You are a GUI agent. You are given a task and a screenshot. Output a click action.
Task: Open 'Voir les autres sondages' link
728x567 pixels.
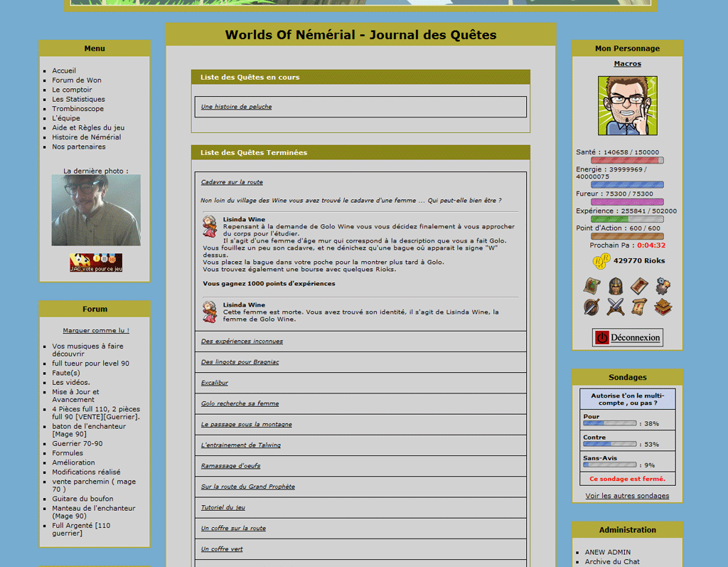[627, 496]
